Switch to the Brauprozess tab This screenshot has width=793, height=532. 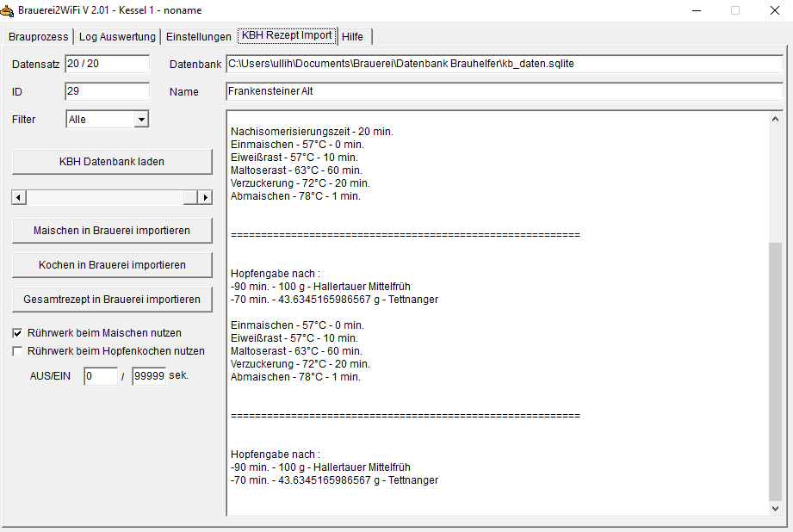(38, 37)
